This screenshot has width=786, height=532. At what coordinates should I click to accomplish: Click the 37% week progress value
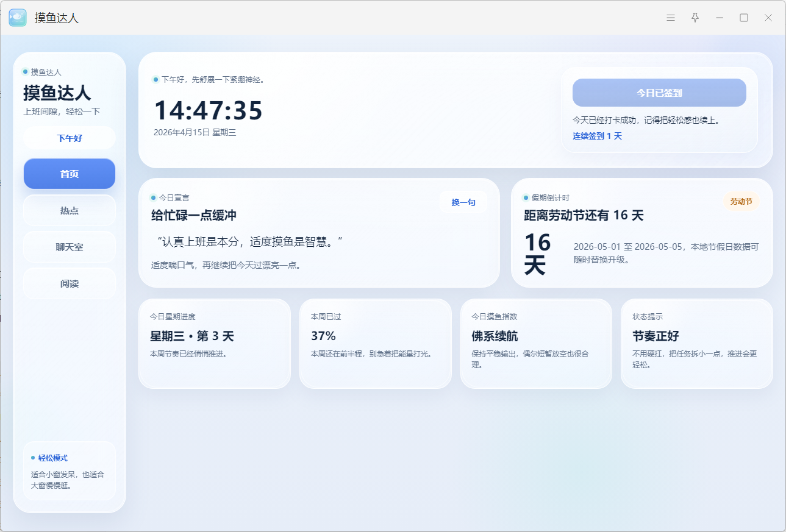coord(323,336)
